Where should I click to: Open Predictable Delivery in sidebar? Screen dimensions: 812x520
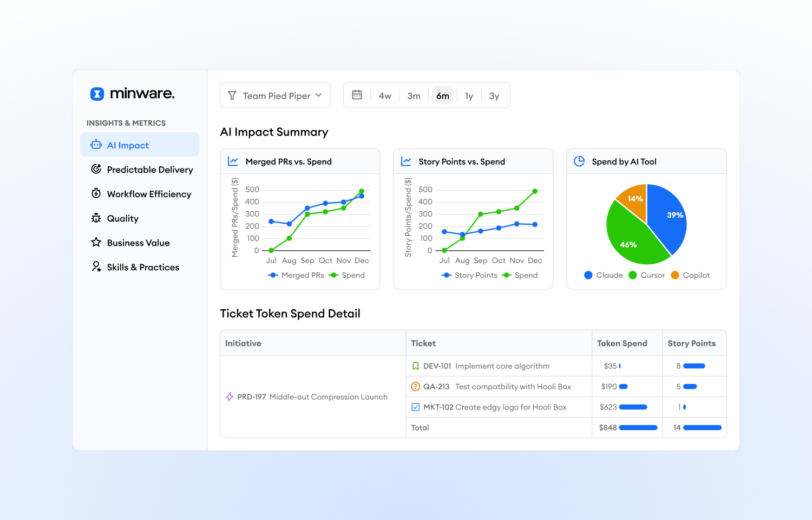click(140, 169)
